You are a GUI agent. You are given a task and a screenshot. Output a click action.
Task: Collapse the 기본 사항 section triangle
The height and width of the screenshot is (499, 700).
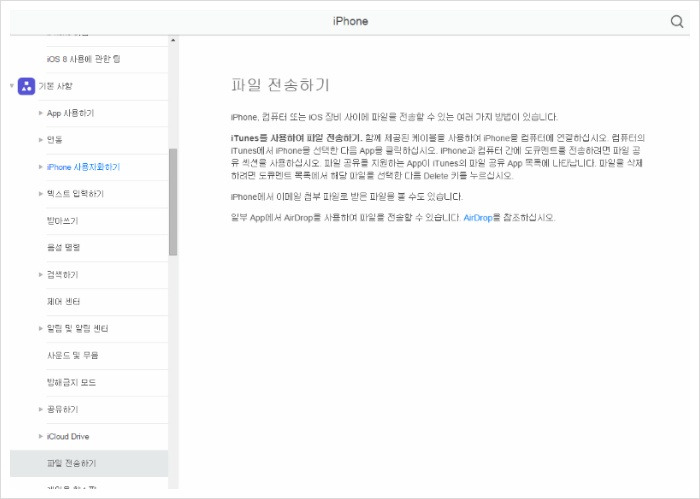click(12, 86)
